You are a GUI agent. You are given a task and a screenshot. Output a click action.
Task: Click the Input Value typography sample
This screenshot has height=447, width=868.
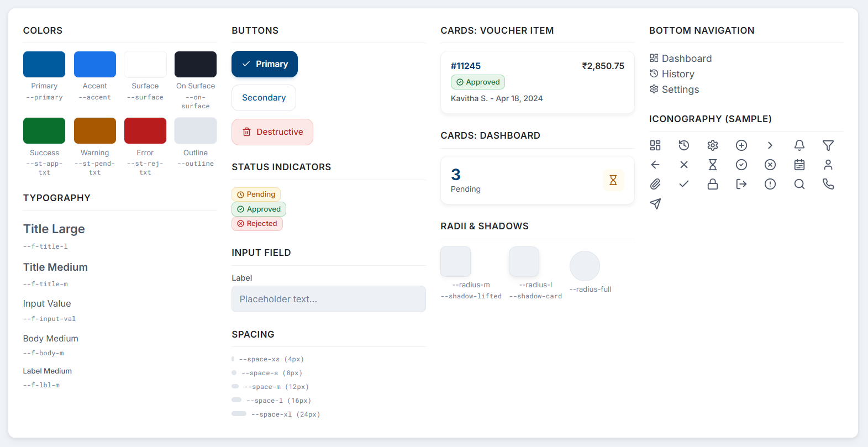[47, 304]
